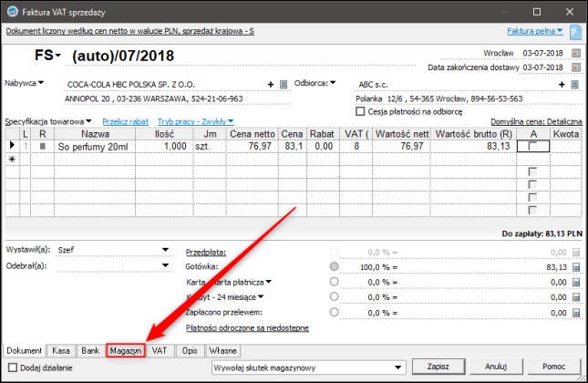Image resolution: width=588 pixels, height=383 pixels.
Task: Select the Kredyt 24 miesiące radio button
Action: coord(335,296)
